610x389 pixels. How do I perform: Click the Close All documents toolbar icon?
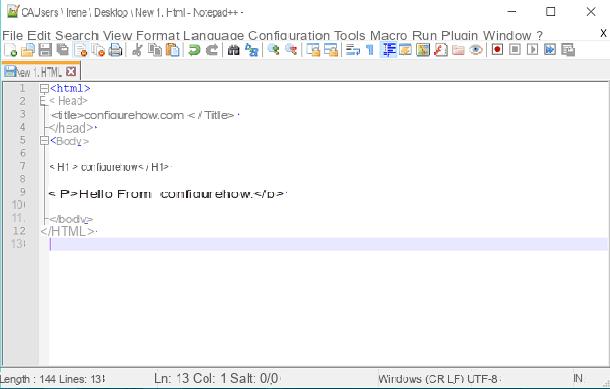point(98,50)
